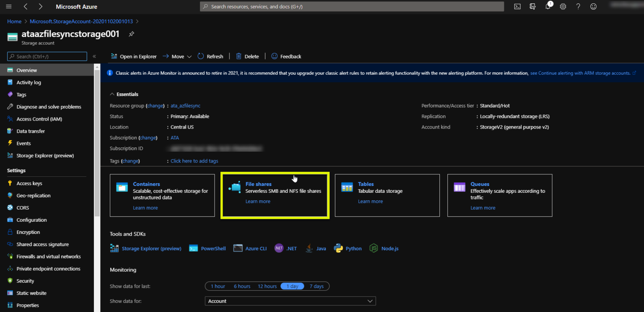Screen dimensions: 644x312
Task: Open the Containers service
Action: [x=146, y=184]
